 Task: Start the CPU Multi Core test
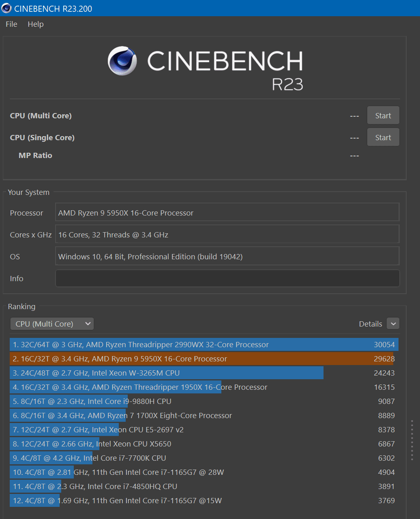383,115
